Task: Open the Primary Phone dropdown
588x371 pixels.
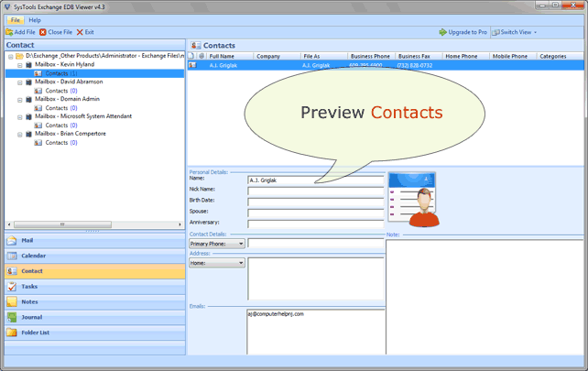Action: tap(217, 244)
